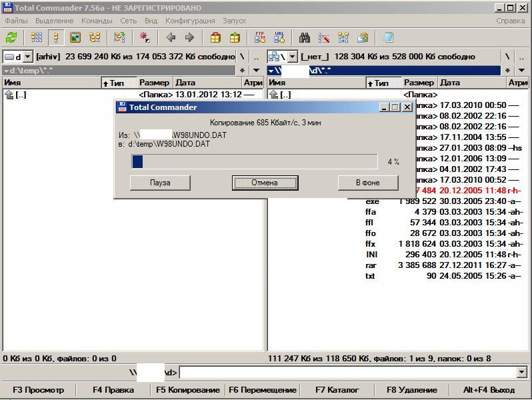The height and width of the screenshot is (400, 532).
Task: Click copy names to clipboard icon
Action: pyautogui.click(x=363, y=37)
